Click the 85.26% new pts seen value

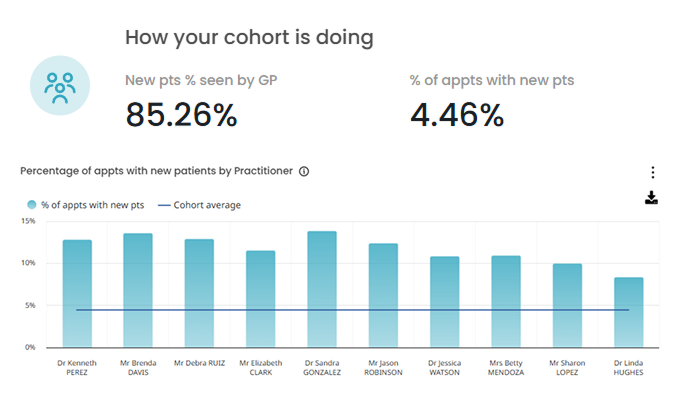[x=182, y=115]
